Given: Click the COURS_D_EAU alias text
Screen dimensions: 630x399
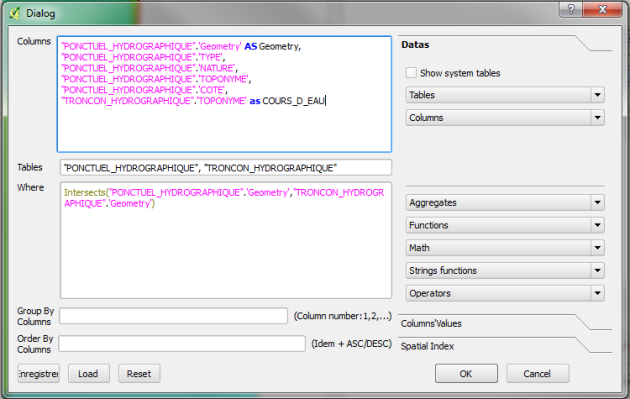Looking at the screenshot, I should coord(293,101).
